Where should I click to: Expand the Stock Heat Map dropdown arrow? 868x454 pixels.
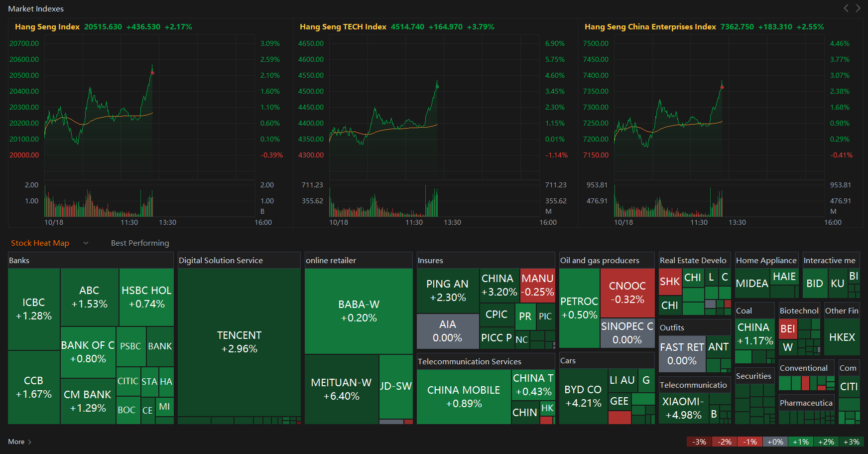(x=86, y=243)
